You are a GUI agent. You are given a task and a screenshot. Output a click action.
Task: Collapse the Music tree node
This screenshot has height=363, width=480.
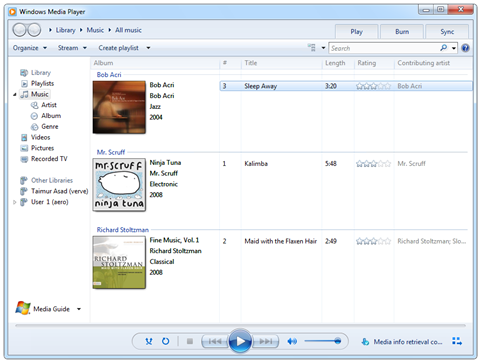(x=15, y=95)
